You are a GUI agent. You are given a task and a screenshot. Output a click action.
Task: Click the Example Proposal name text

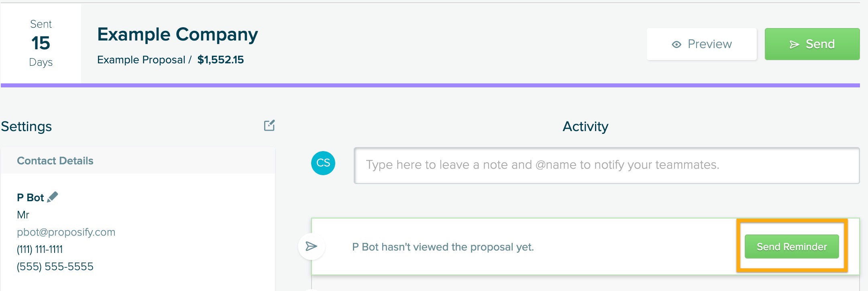141,60
